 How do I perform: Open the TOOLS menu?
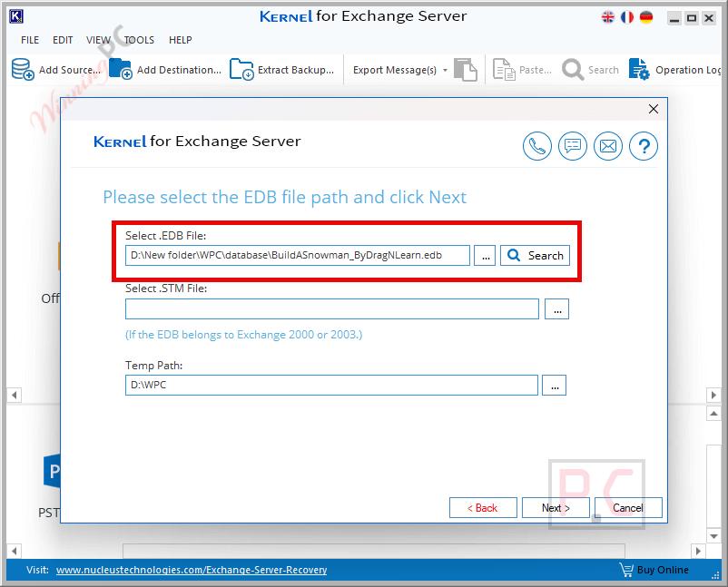coord(139,40)
